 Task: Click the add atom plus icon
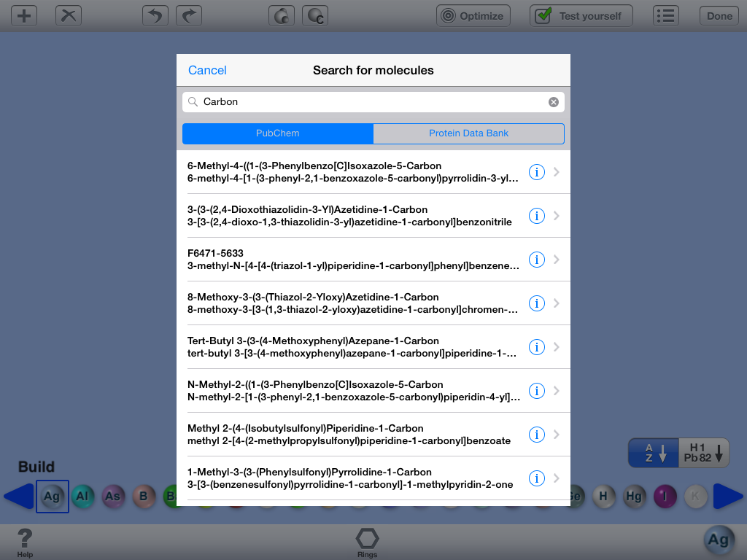[23, 15]
